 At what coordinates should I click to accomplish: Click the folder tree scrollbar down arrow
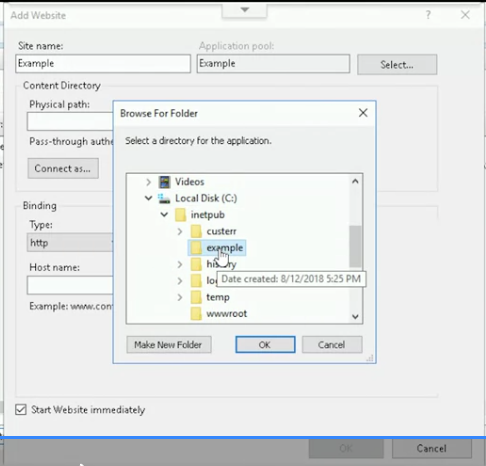coord(355,316)
